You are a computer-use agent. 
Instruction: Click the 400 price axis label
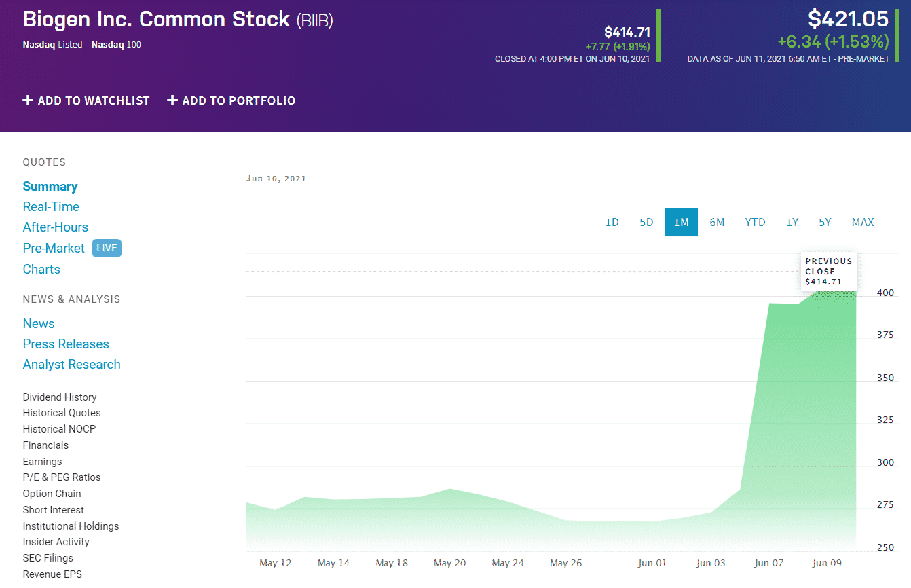click(885, 293)
